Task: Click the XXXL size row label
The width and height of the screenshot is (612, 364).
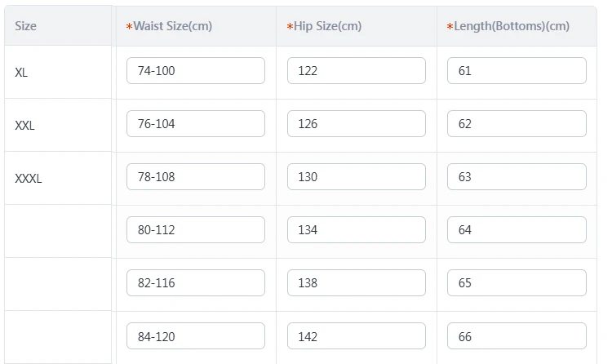Action: point(28,179)
